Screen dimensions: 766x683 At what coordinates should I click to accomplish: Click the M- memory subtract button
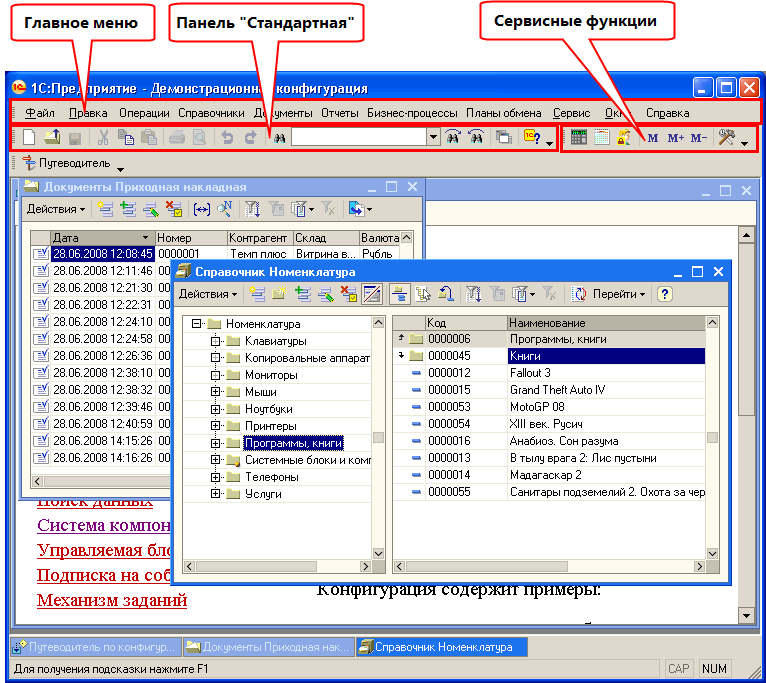[x=699, y=138]
